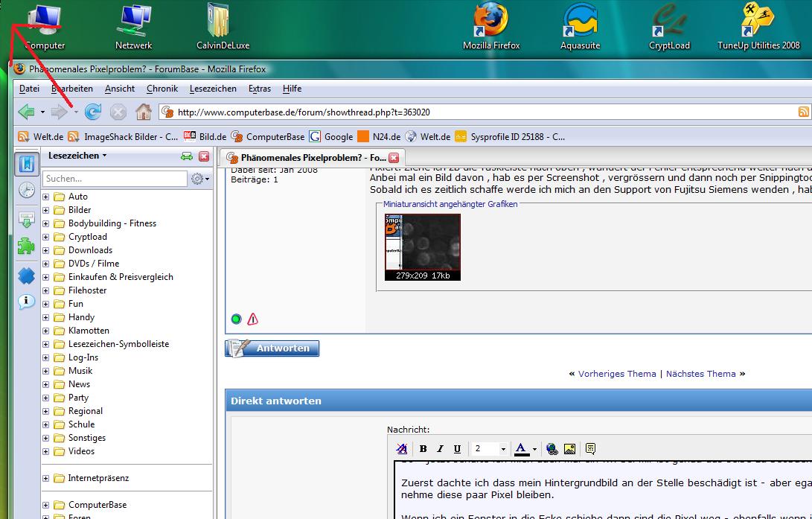This screenshot has width=812, height=519.
Task: Close the Lesezeichen sidebar panel
Action: click(x=204, y=156)
